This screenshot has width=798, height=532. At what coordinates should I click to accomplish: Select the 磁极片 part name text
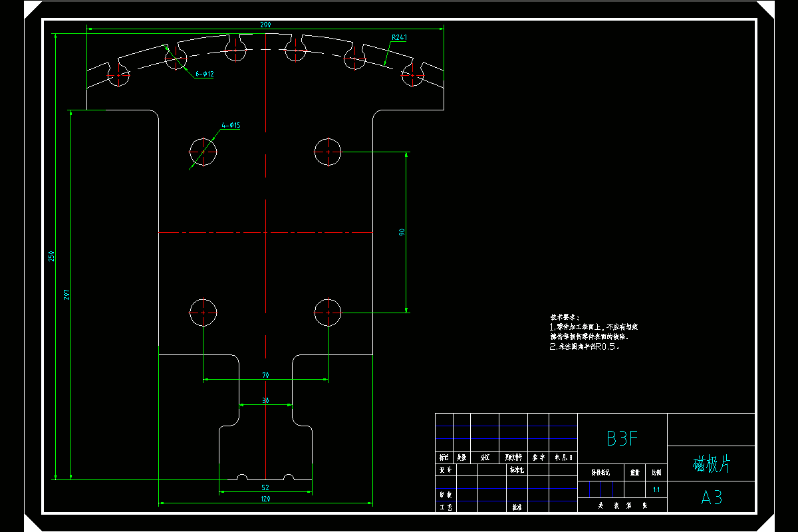point(712,464)
